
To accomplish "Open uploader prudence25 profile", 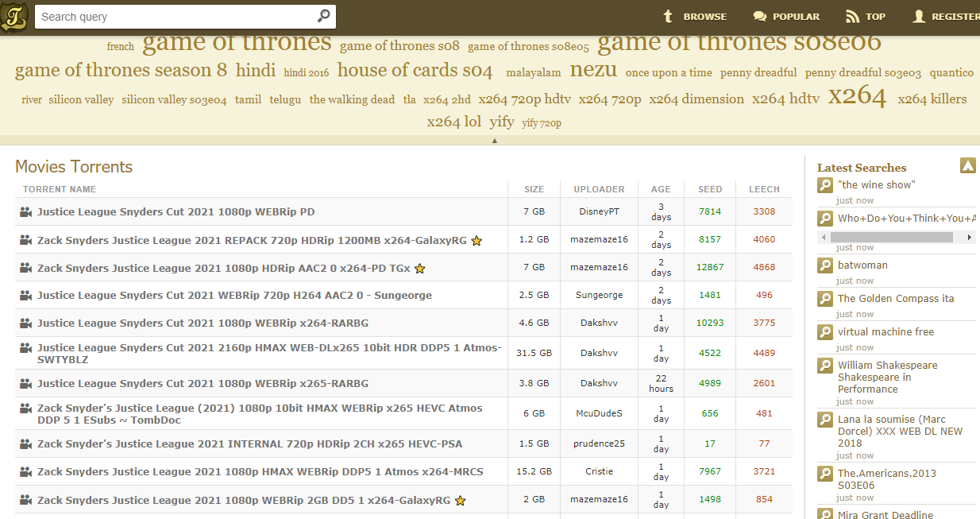I will 599,443.
